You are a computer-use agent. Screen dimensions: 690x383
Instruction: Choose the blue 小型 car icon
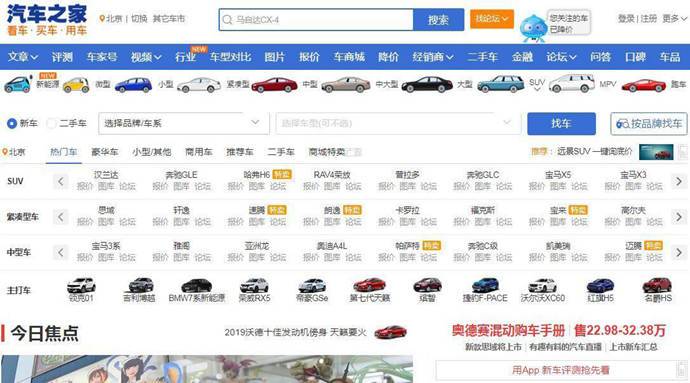tap(133, 85)
